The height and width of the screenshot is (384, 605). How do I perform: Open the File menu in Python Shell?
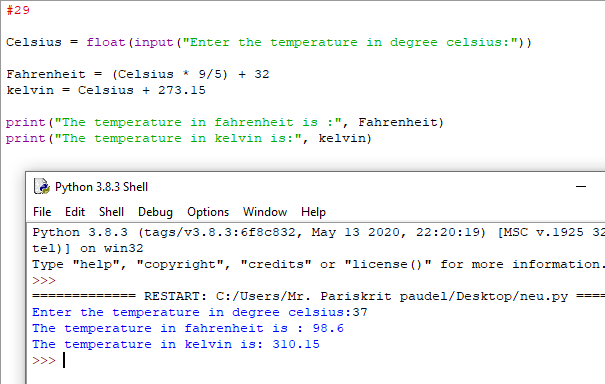[42, 212]
